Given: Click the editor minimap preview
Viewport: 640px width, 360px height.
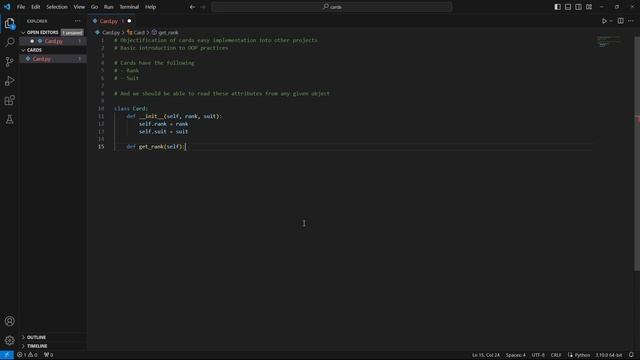Looking at the screenshot, I should point(608,41).
